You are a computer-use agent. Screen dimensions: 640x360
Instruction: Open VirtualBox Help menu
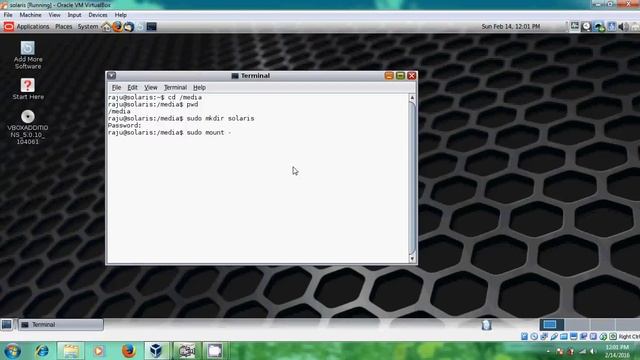coord(120,15)
